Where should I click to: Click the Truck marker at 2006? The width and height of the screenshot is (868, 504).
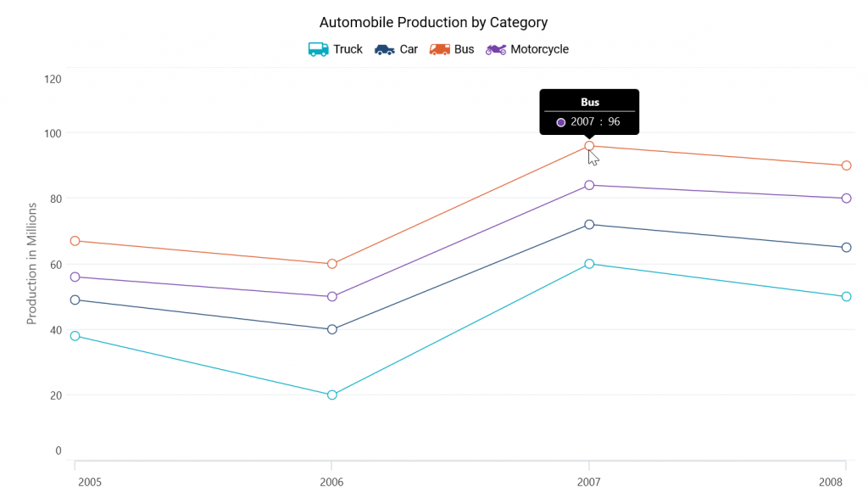332,395
